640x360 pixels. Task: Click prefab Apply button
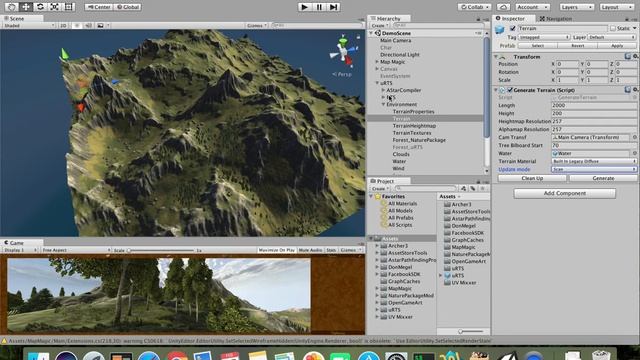click(x=617, y=46)
